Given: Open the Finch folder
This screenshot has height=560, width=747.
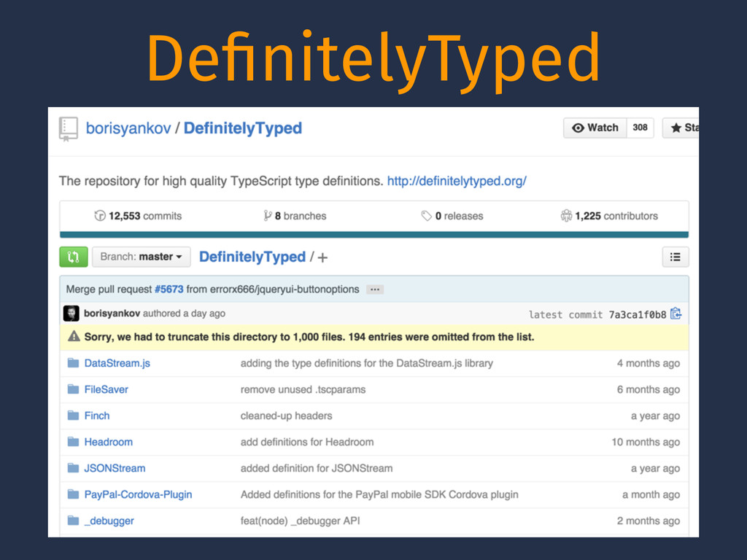Looking at the screenshot, I should [97, 416].
